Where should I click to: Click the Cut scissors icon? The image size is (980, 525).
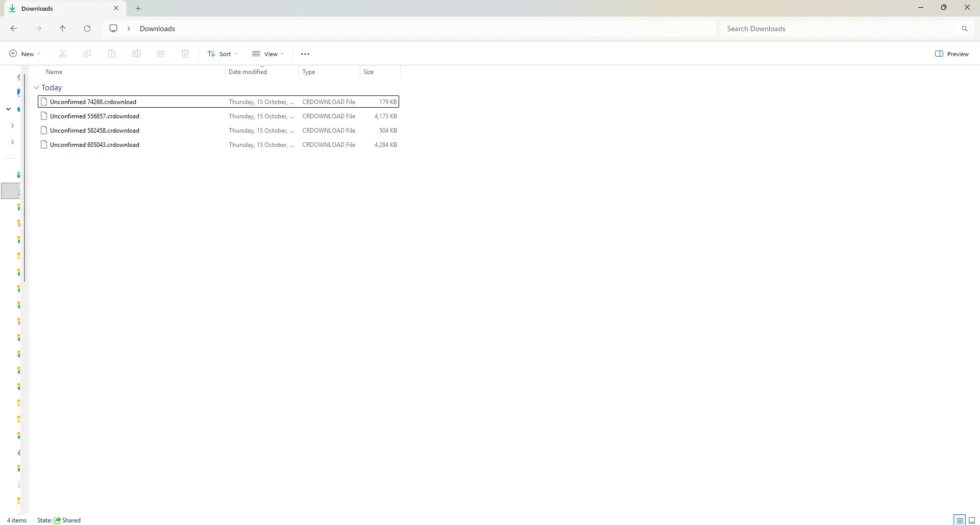coord(63,54)
